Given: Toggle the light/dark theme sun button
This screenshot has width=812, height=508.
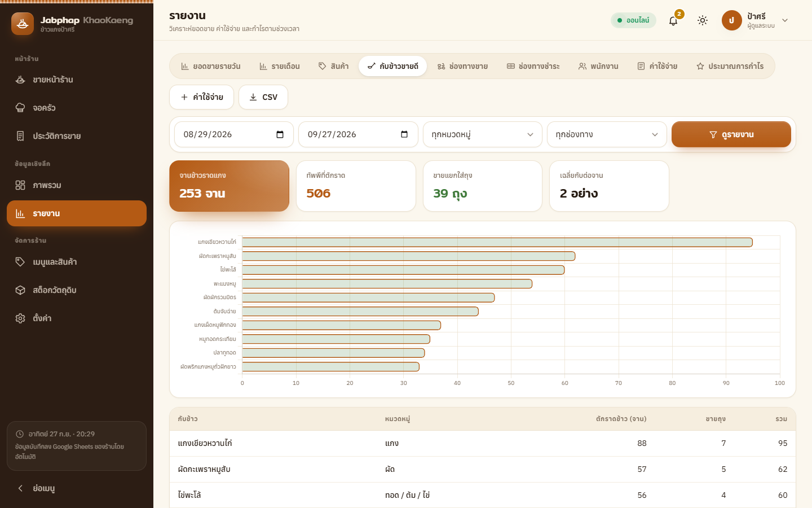Looking at the screenshot, I should click(x=703, y=20).
